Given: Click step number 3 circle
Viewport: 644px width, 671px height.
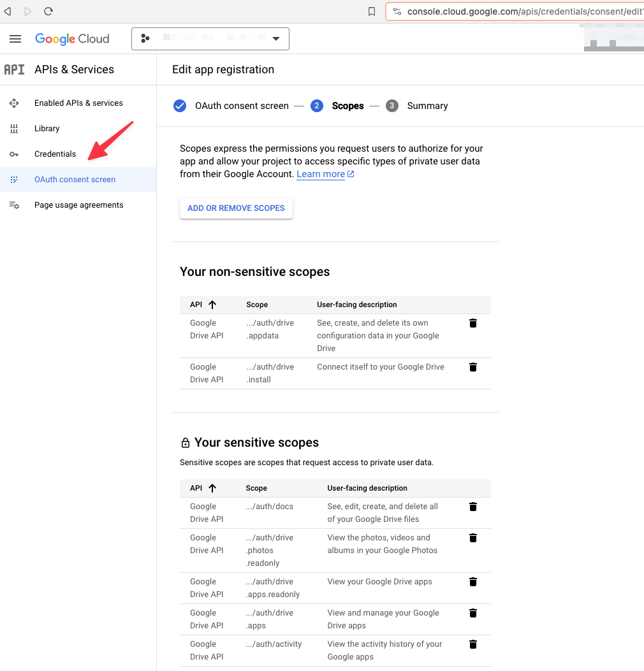Looking at the screenshot, I should [392, 106].
